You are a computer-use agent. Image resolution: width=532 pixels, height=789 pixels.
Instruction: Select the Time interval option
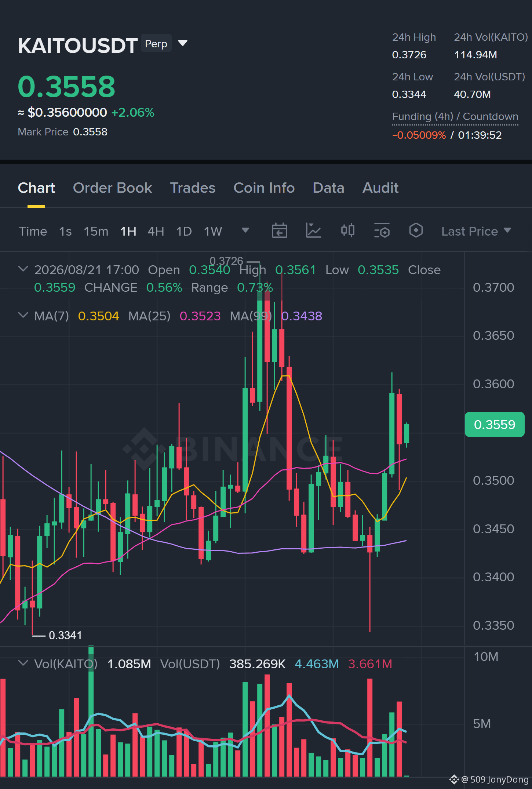point(33,231)
